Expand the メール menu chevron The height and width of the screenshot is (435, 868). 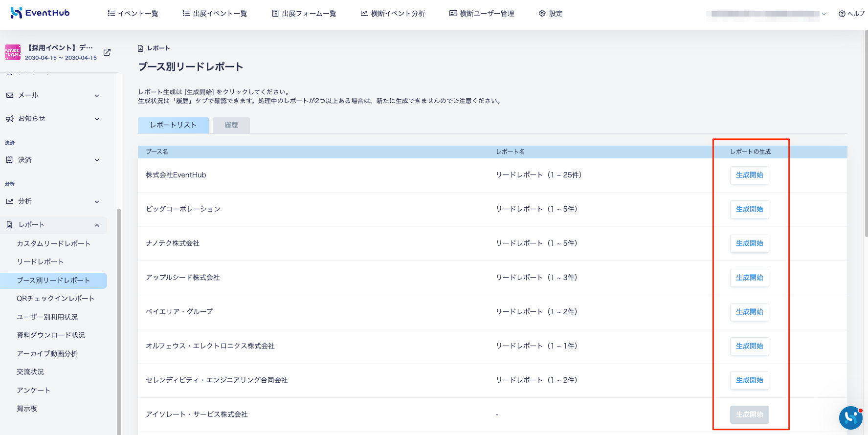click(x=97, y=96)
